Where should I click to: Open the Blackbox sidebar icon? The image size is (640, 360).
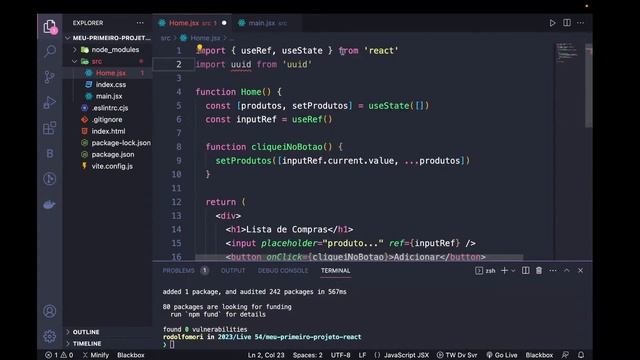click(x=50, y=153)
